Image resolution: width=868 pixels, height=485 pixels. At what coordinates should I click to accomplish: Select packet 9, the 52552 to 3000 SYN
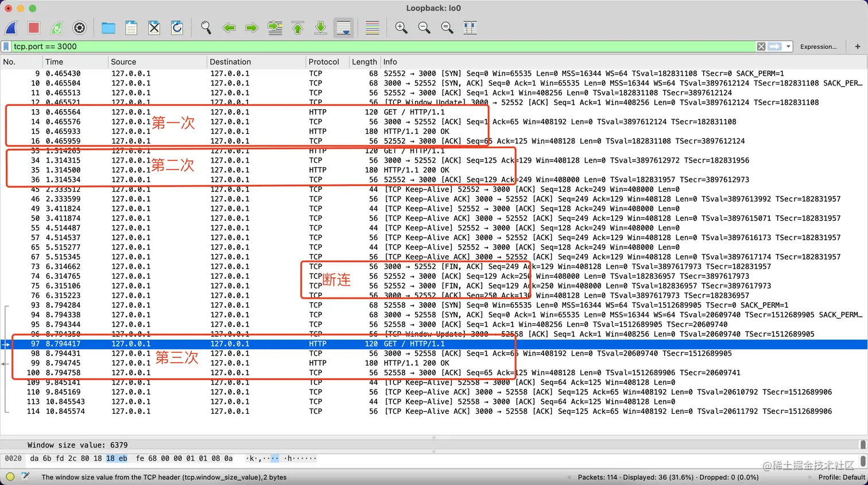click(433, 74)
